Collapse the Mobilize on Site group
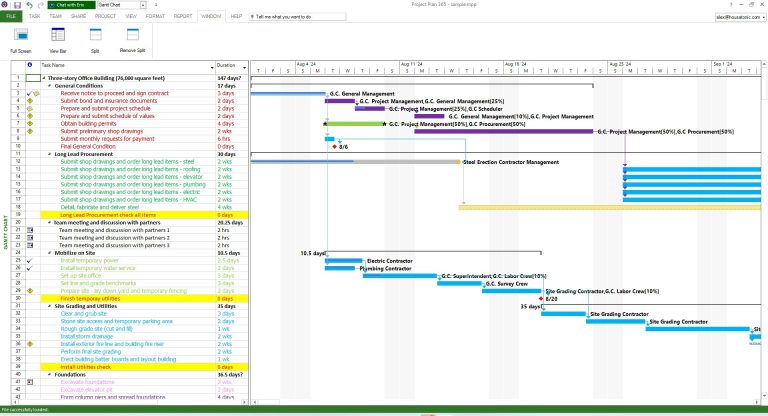 click(x=50, y=253)
